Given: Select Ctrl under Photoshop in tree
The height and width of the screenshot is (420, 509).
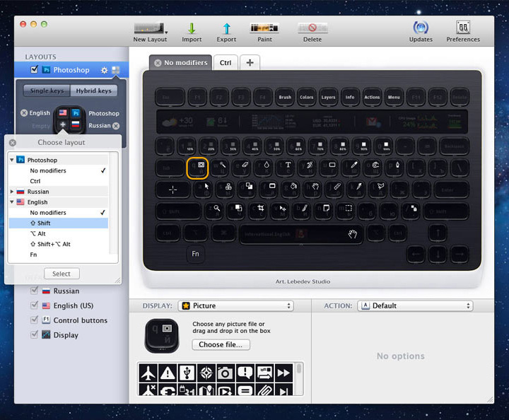Looking at the screenshot, I should [x=59, y=181].
